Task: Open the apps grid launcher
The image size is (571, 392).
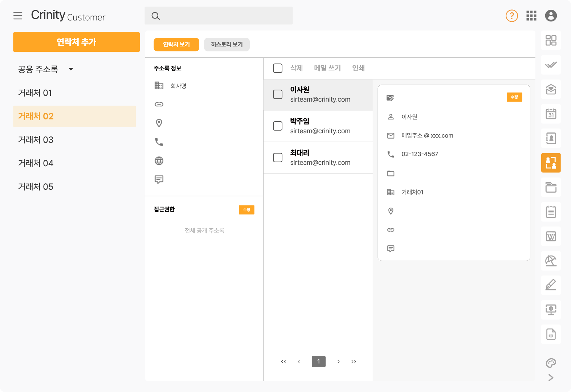Action: 531,16
